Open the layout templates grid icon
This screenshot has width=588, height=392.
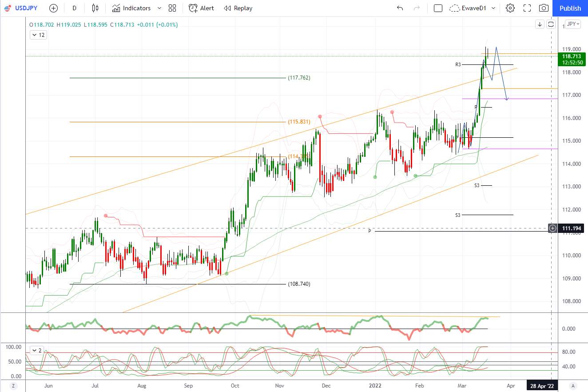pos(172,8)
